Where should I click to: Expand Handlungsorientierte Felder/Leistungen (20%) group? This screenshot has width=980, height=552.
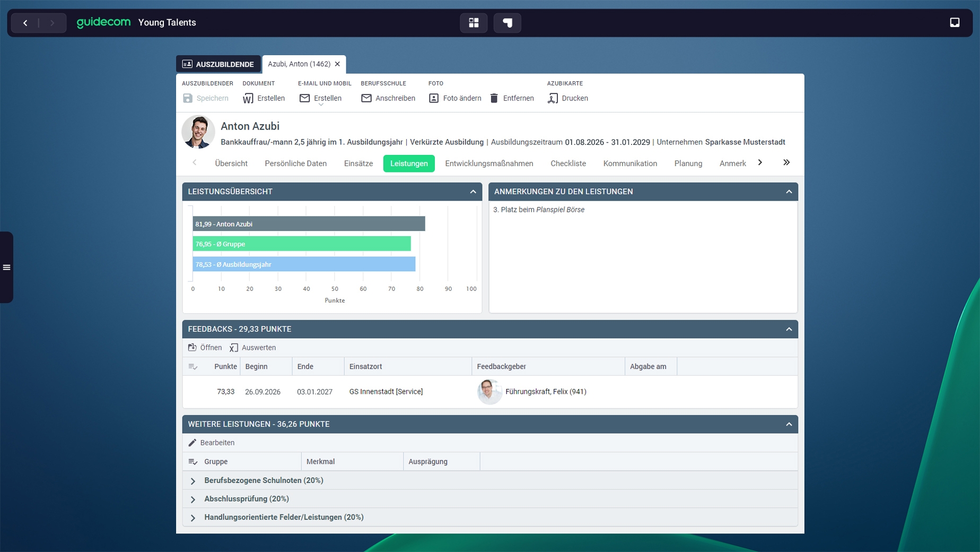[x=193, y=518]
